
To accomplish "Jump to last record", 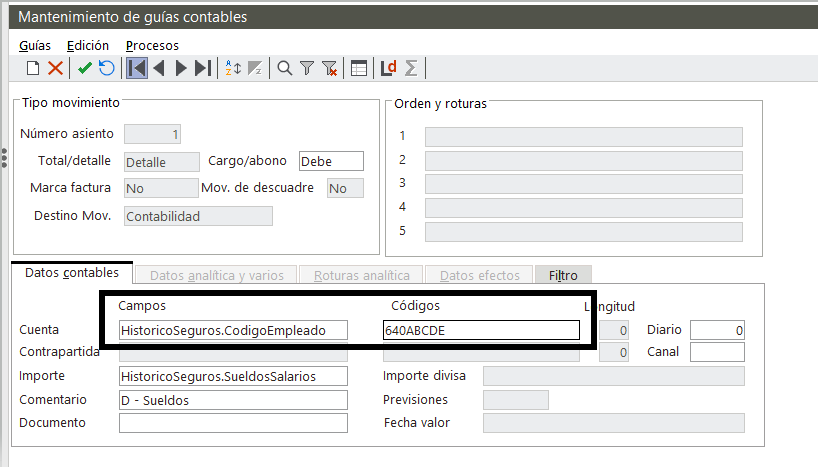I will click(x=203, y=68).
